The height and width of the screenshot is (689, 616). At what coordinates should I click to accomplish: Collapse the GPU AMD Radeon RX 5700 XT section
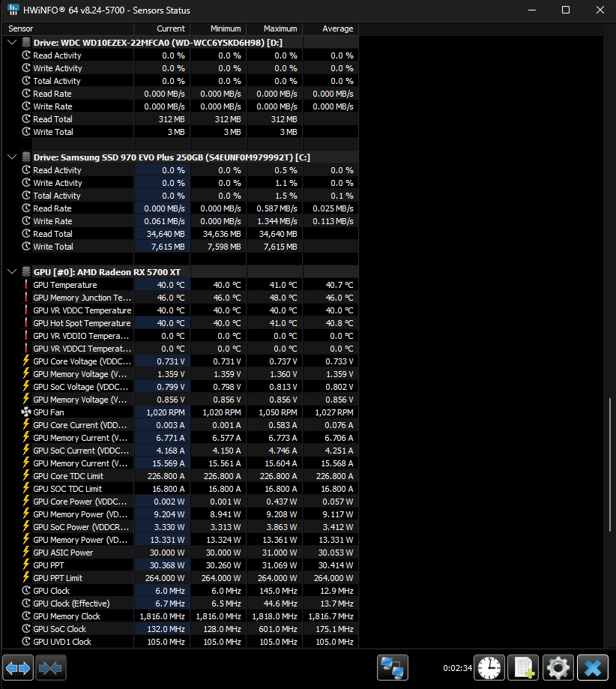pos(12,271)
